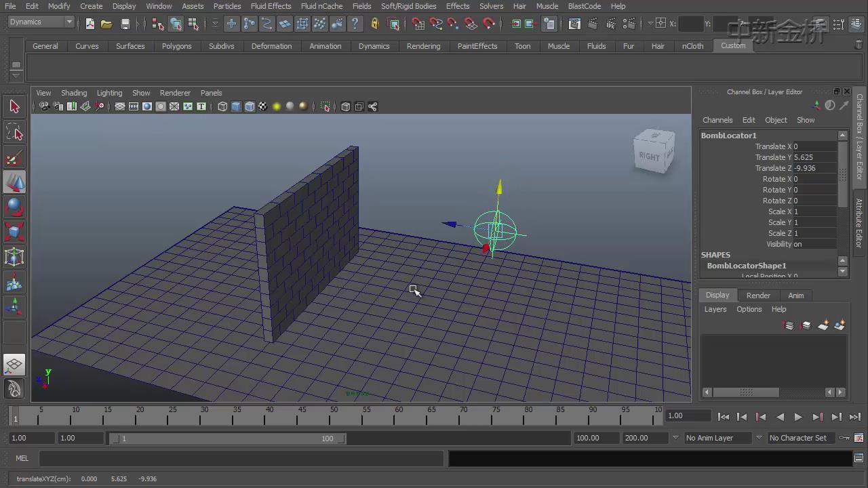This screenshot has width=868, height=488.
Task: Activate the Scale tool
Action: point(14,232)
